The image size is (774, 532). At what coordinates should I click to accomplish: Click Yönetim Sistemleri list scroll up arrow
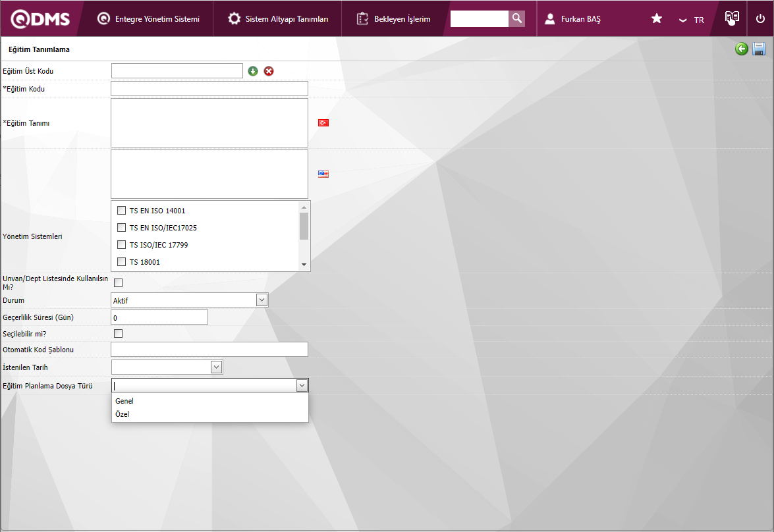point(304,207)
